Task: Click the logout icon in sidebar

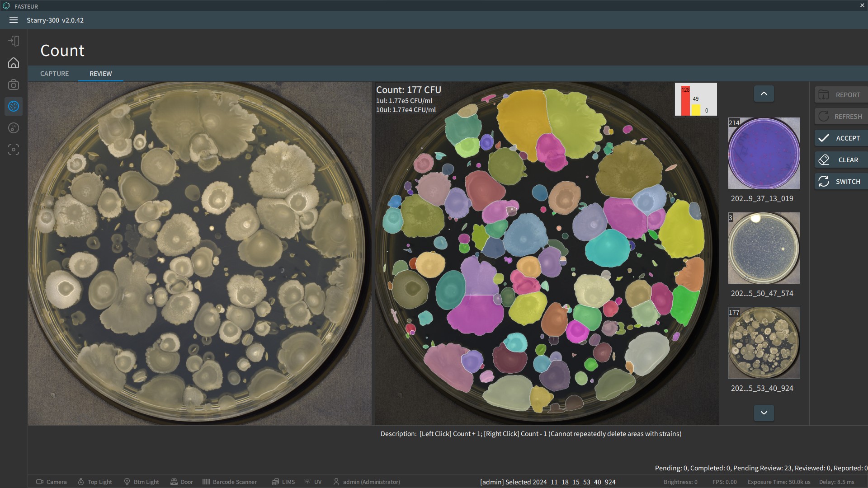Action: (x=14, y=41)
